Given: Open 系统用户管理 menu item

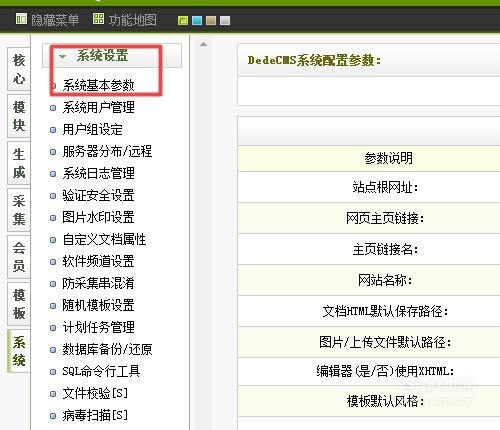Looking at the screenshot, I should (x=98, y=107).
